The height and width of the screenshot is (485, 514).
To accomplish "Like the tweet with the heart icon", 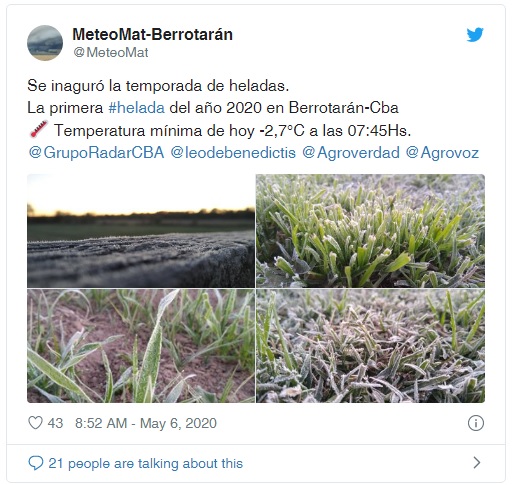I will [x=35, y=423].
